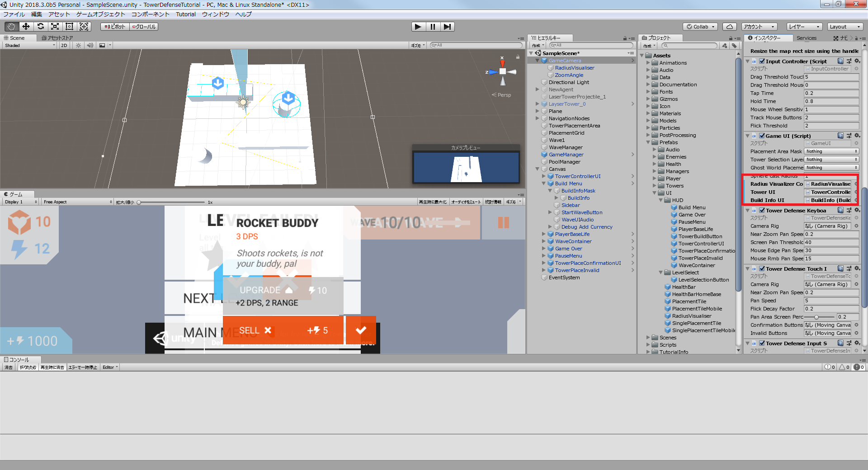Select the Scale tool
868x470 pixels.
[55, 27]
